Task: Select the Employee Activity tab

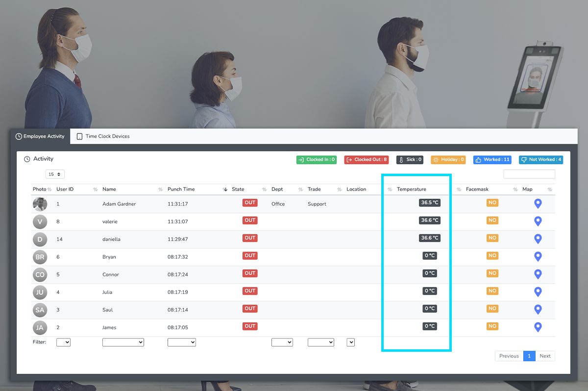Action: point(40,136)
